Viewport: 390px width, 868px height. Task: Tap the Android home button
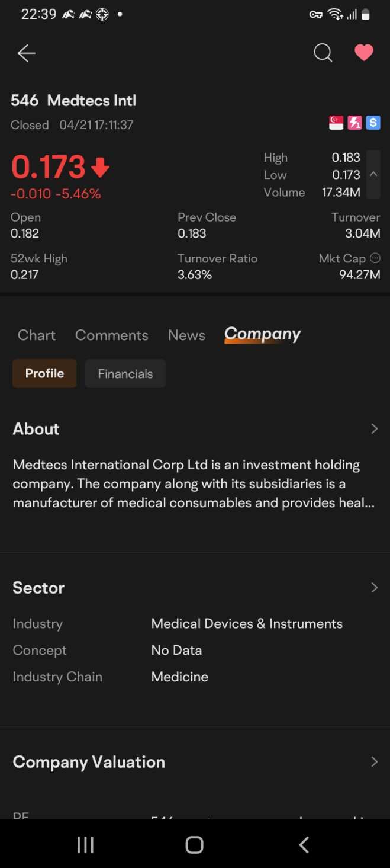(x=194, y=845)
